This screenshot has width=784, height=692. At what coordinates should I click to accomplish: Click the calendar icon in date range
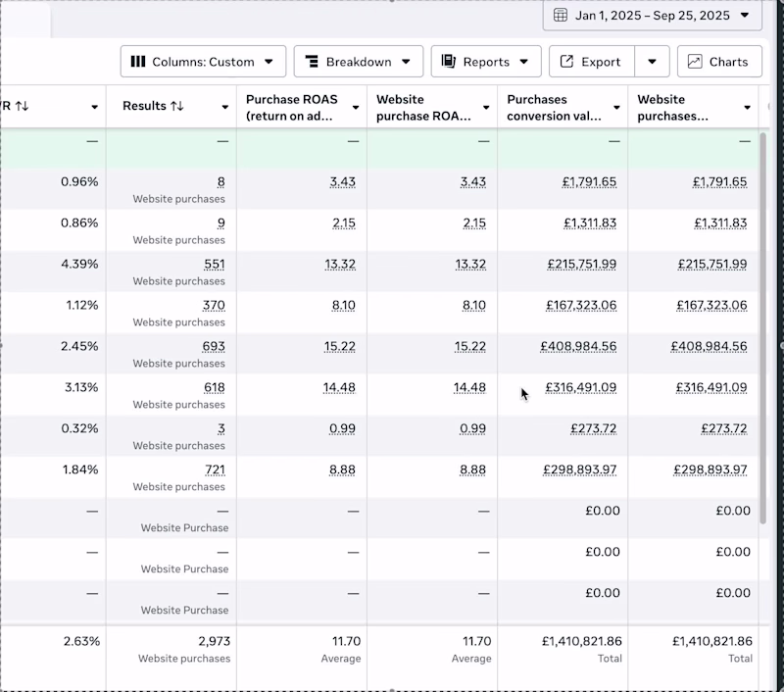pos(561,16)
